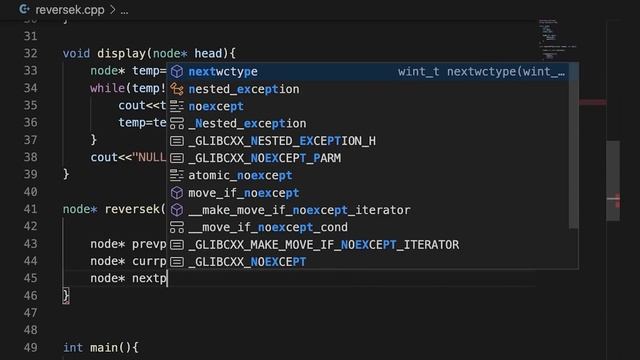Click the macro icon beside _GLIBCXX_NESTED_EXCEPTION_H
640x360 pixels.
click(x=177, y=141)
